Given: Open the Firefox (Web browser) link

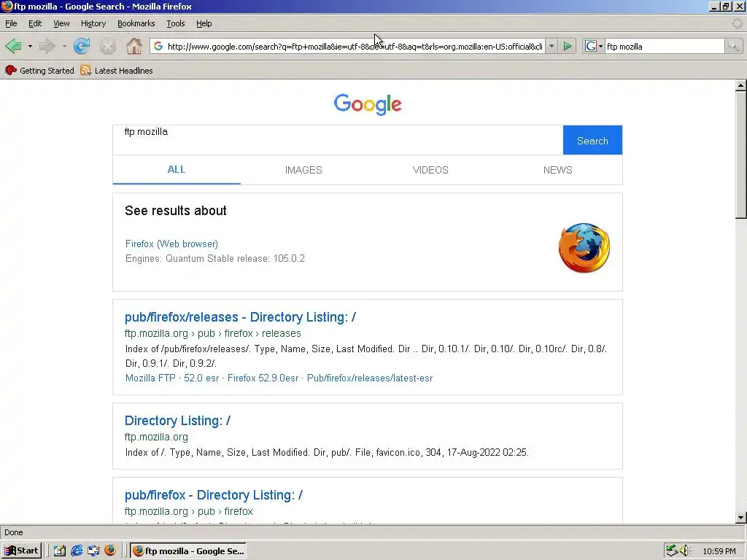Looking at the screenshot, I should (x=171, y=244).
